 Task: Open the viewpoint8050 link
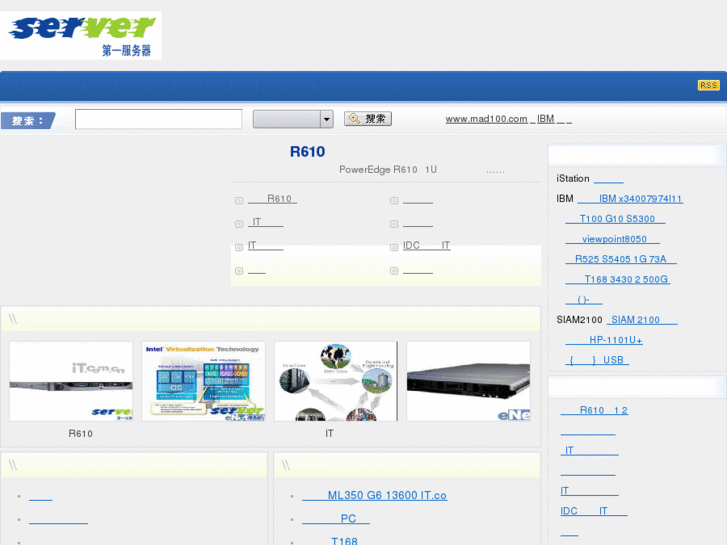tap(612, 239)
